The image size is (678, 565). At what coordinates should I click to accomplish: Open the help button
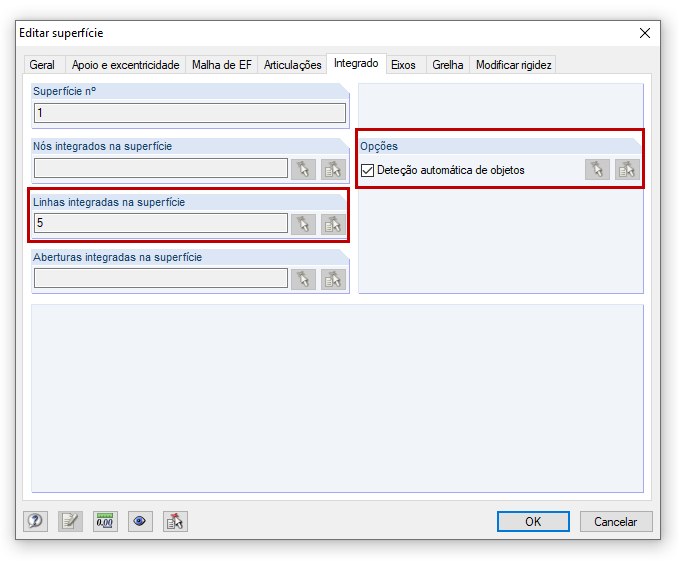coord(35,521)
